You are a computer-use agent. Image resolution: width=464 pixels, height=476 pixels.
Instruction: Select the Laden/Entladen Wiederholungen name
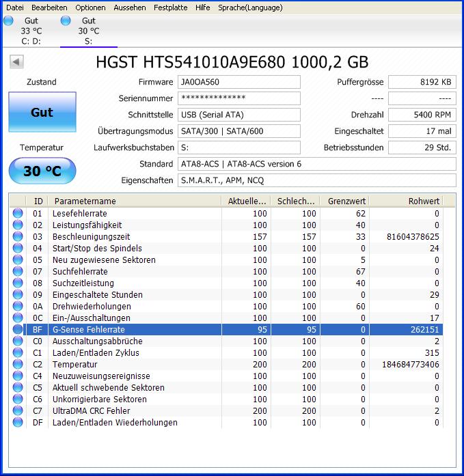point(115,423)
